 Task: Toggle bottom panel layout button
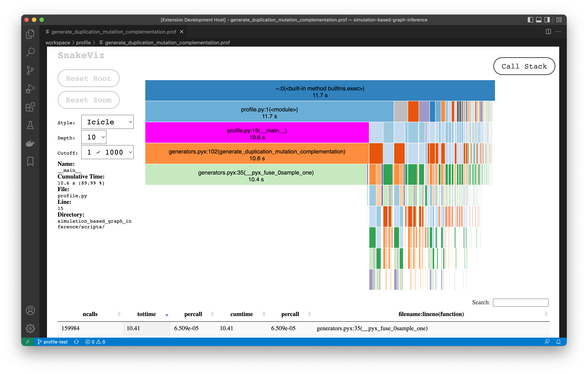coord(538,20)
